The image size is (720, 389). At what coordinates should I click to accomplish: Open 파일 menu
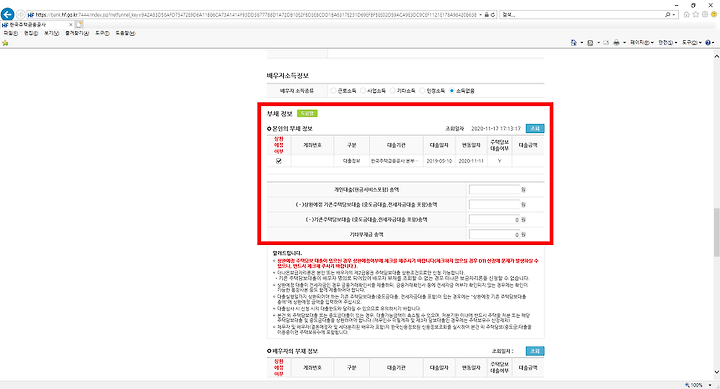tap(11, 33)
